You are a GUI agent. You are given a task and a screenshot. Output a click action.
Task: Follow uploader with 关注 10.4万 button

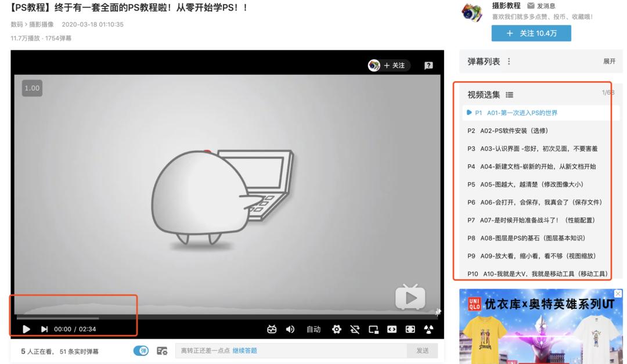531,33
